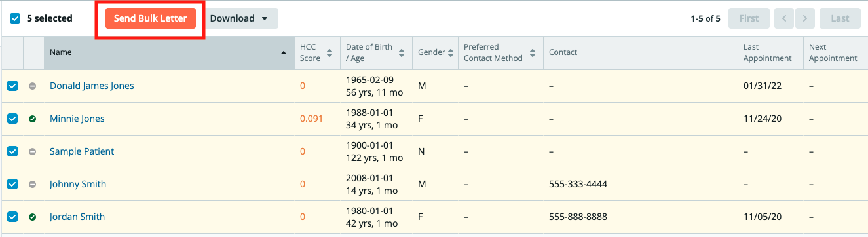868x237 pixels.
Task: Open Jordan Smith patient record
Action: (77, 217)
